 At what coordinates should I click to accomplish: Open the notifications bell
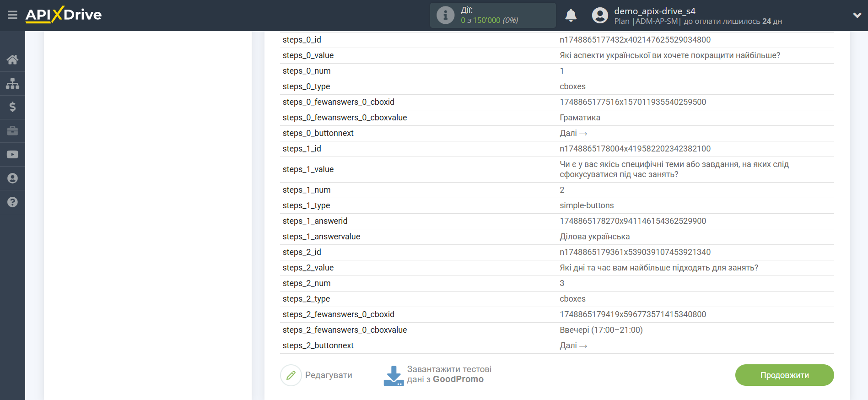[x=571, y=15]
